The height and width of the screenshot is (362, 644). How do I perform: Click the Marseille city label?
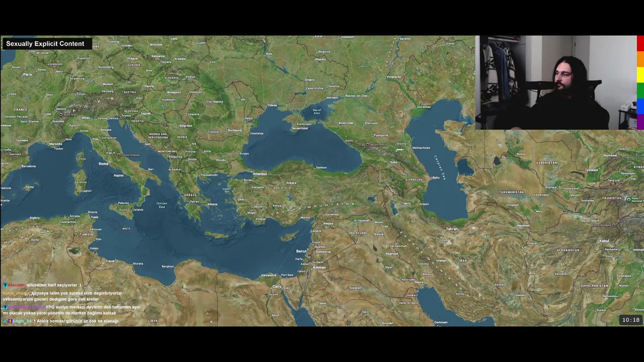[x=56, y=144]
